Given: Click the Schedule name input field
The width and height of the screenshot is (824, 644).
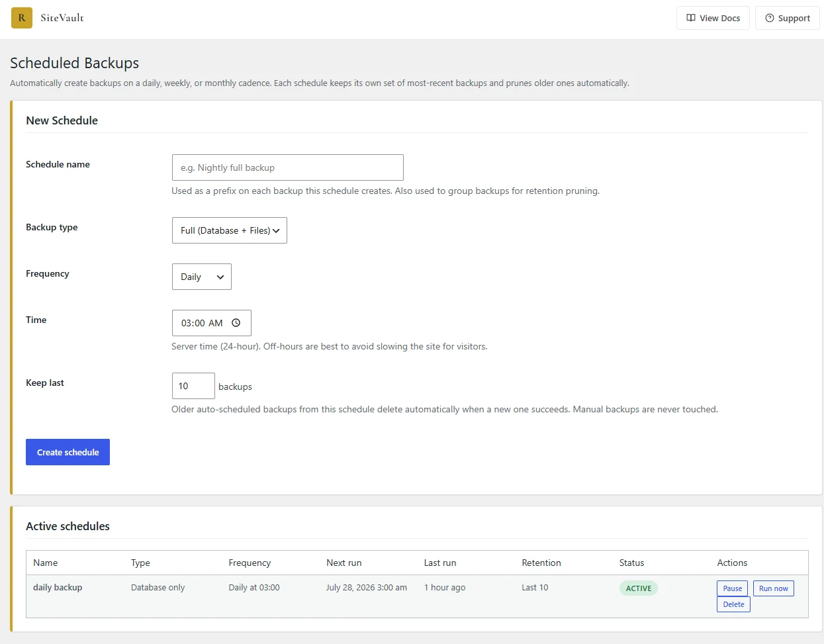Looking at the screenshot, I should click(x=287, y=167).
